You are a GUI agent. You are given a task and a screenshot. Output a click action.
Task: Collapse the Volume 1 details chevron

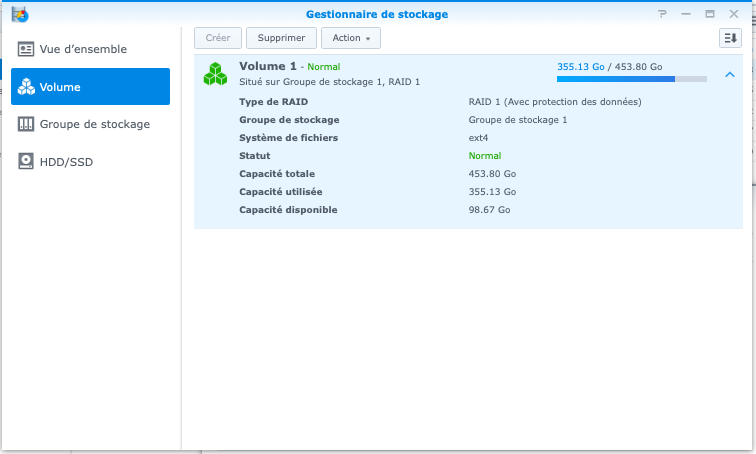(x=729, y=74)
